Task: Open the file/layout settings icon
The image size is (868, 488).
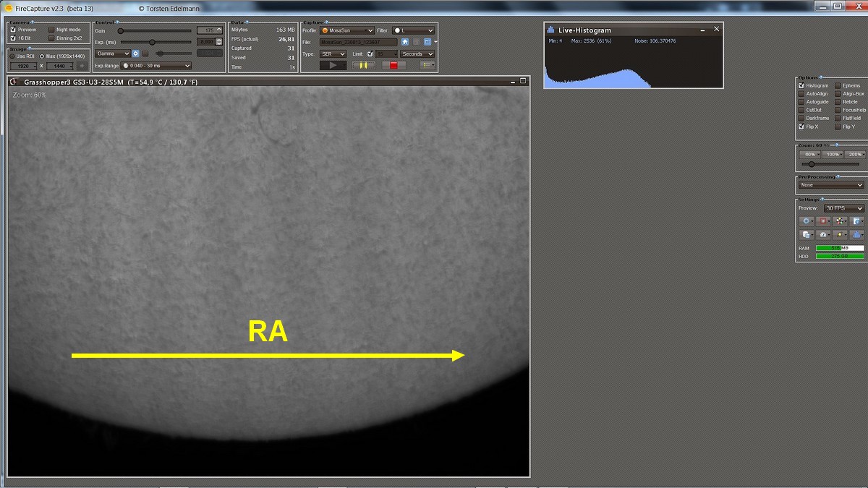Action: pyautogui.click(x=807, y=234)
